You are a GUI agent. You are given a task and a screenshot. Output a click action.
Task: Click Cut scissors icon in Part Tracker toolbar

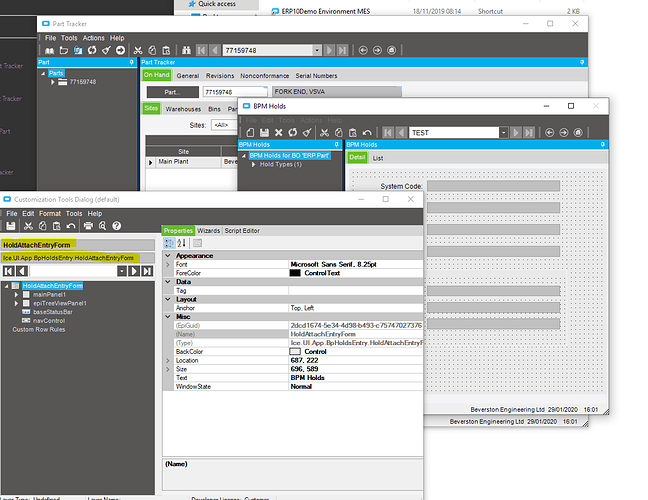138,50
